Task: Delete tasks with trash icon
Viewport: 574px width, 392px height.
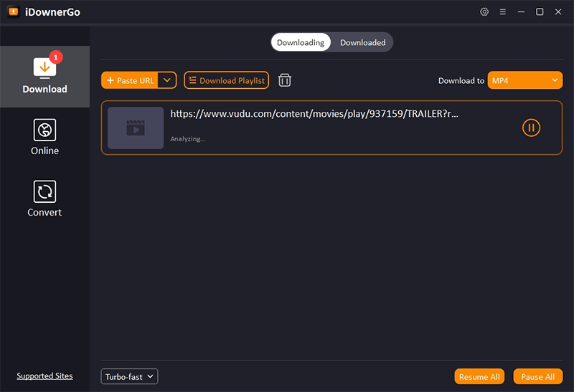Action: tap(284, 80)
